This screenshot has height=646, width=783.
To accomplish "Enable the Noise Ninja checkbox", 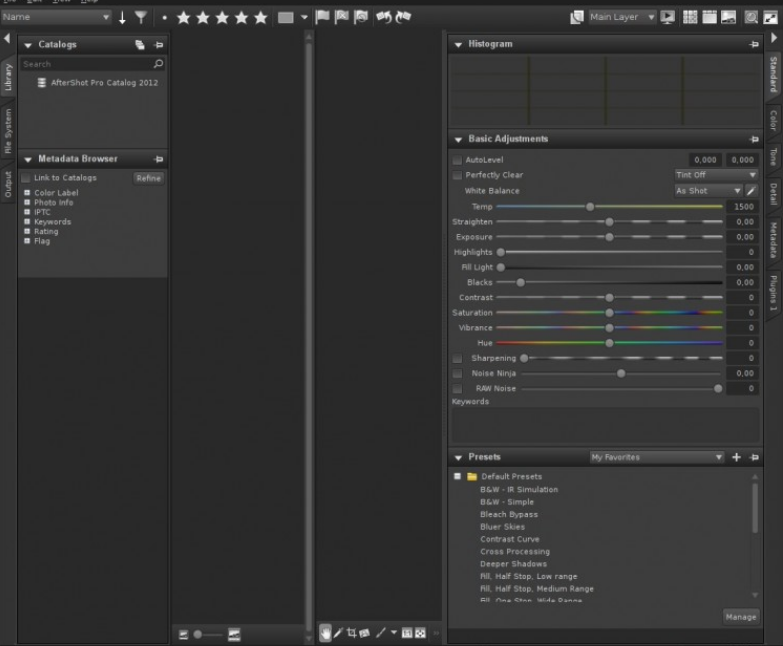I will click(457, 373).
